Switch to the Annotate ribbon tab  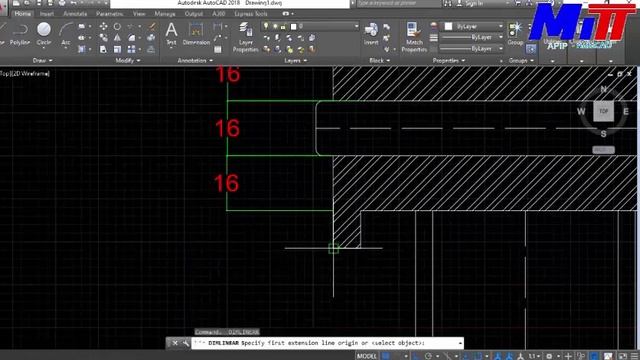click(75, 14)
